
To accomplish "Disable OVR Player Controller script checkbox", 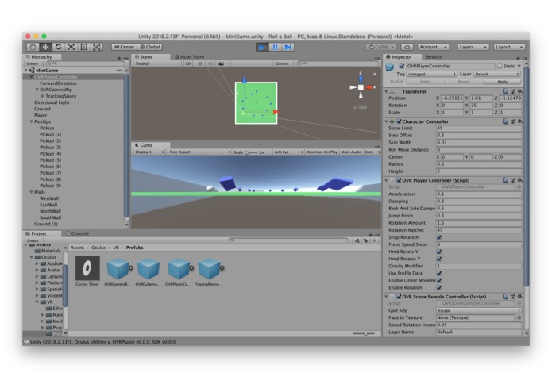I will click(x=399, y=180).
